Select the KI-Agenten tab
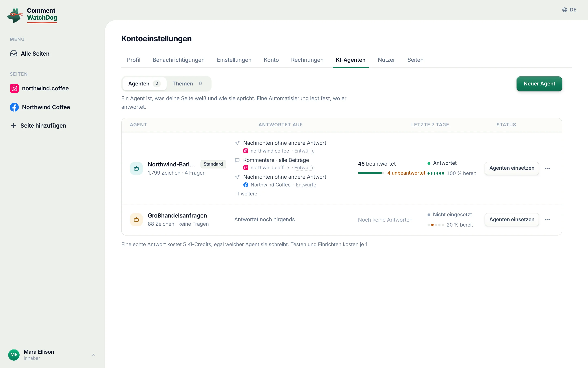The height and width of the screenshot is (368, 588). coord(350,60)
